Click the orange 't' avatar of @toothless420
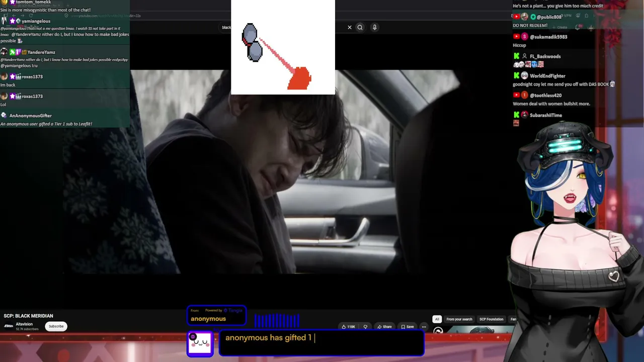644x362 pixels. (x=525, y=96)
